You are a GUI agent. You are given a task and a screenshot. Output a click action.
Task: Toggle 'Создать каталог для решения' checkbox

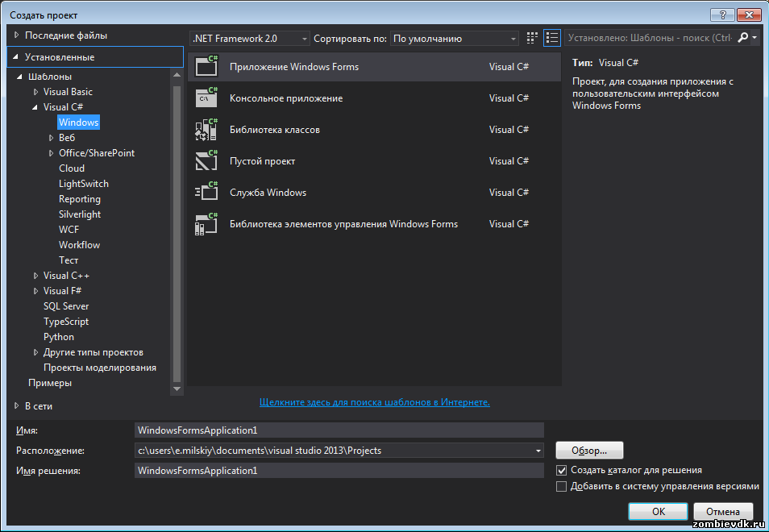[562, 470]
